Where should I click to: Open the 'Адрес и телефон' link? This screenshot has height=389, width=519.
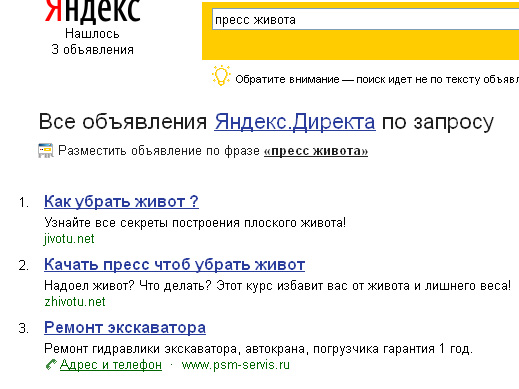(x=111, y=365)
